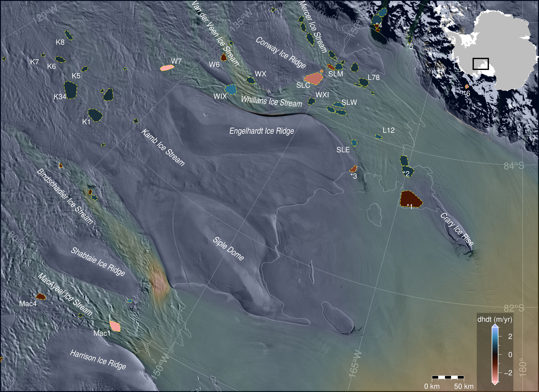Screen dimensions: 539x392
Task: Click the Harrison Ice Ridge label
Action: click(x=98, y=360)
